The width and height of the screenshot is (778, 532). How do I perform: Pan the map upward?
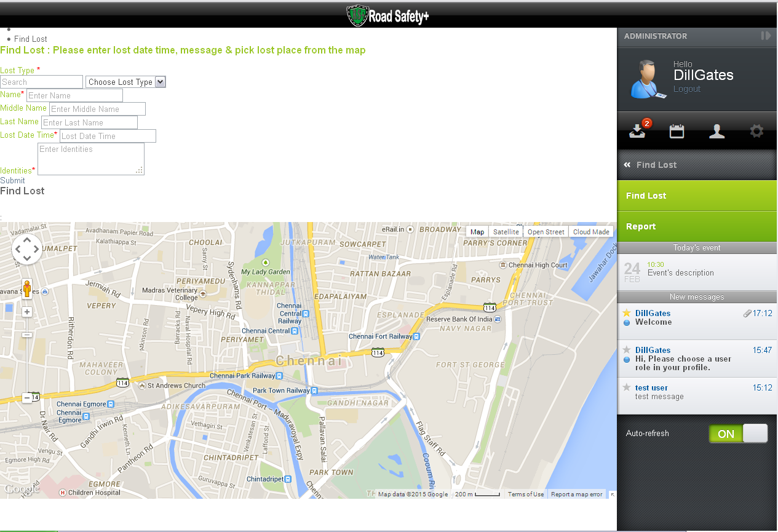27,240
